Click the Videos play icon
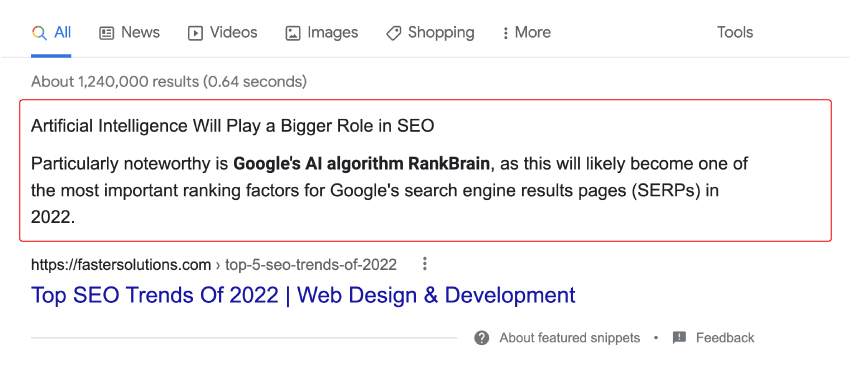The width and height of the screenshot is (850, 374). [x=195, y=33]
